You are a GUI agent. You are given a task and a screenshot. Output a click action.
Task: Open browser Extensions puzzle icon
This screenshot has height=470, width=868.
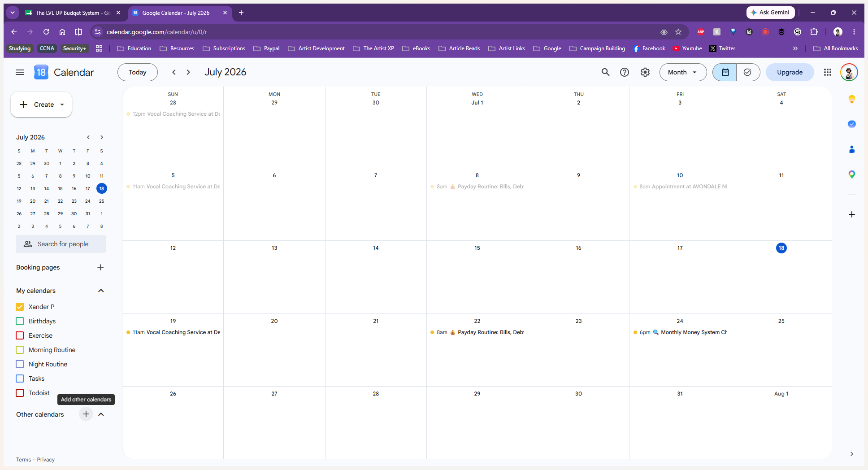click(814, 32)
